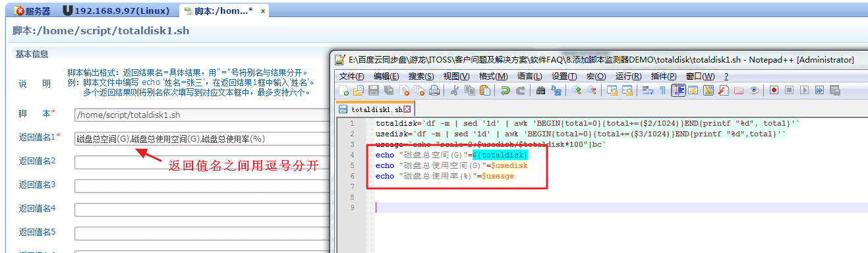Click the usedisk= assignment on line 2
This screenshot has height=253, width=868.
pos(394,134)
